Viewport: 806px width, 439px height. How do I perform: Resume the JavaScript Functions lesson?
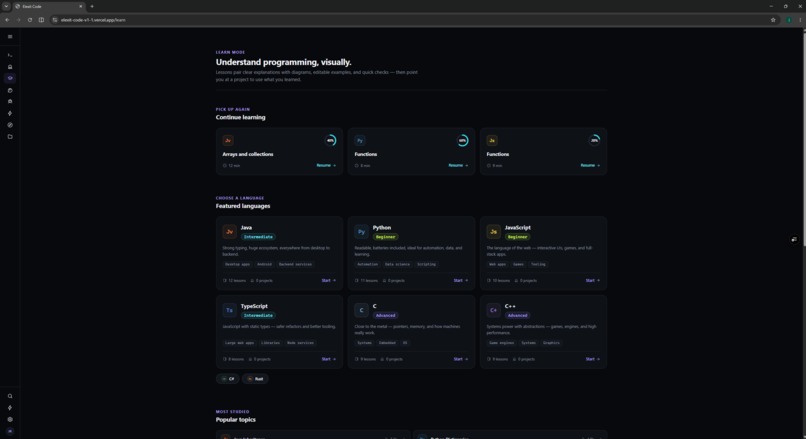(x=591, y=166)
